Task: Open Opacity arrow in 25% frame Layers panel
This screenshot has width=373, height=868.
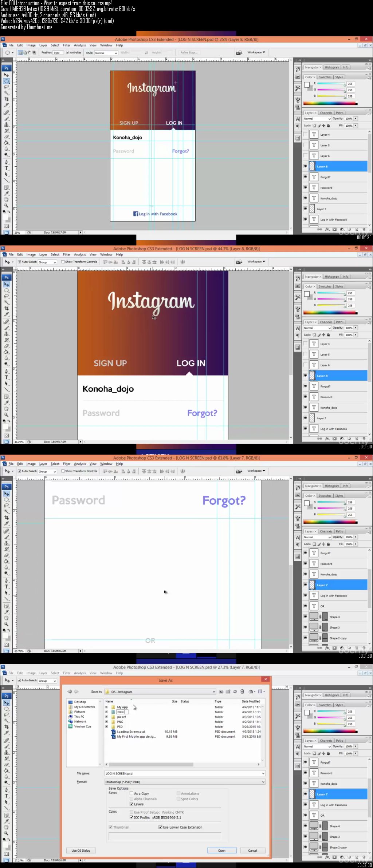Action: click(356, 119)
